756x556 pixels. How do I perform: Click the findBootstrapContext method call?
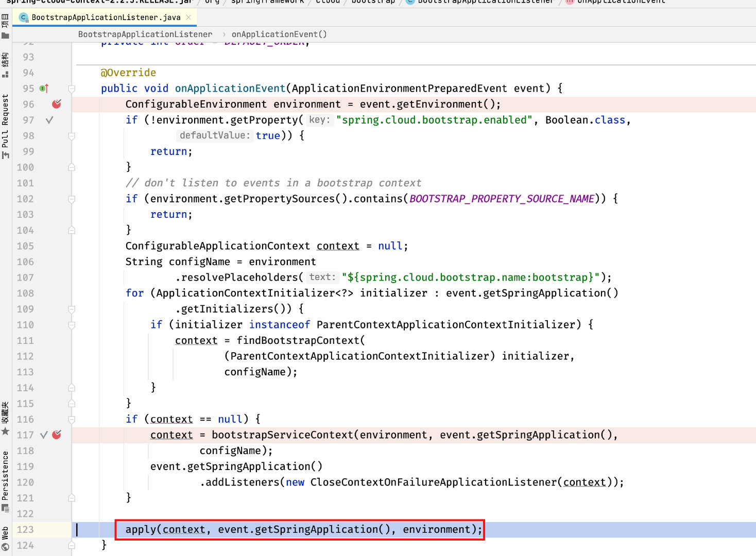point(298,340)
